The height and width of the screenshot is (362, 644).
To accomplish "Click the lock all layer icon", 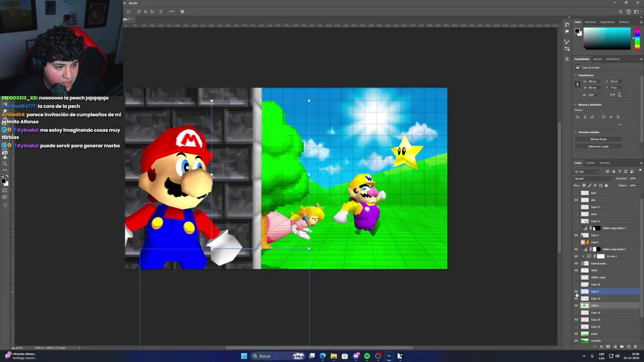I will (x=606, y=186).
